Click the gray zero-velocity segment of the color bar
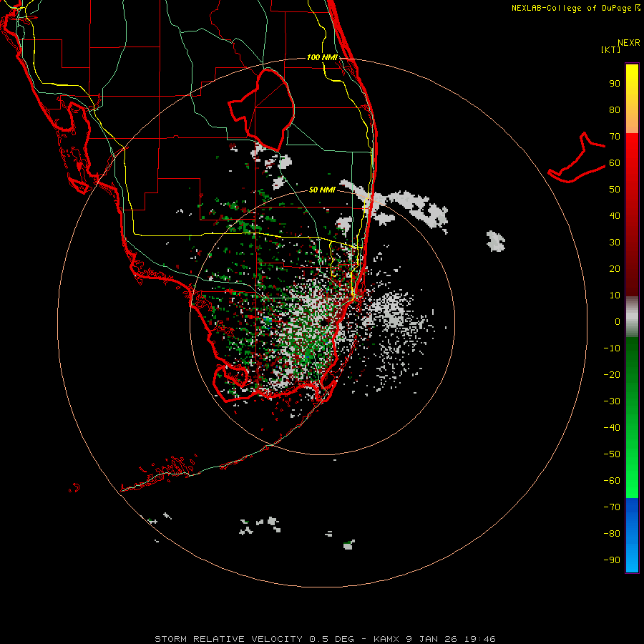644x644 pixels. pyautogui.click(x=632, y=317)
